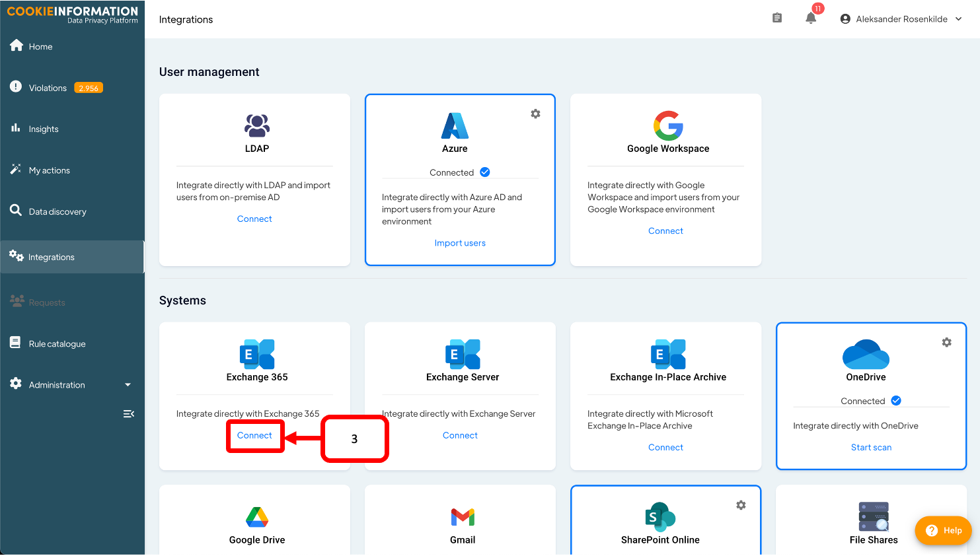Expand the Administration submenu arrow
Screen dimensions: 980x556
point(128,385)
